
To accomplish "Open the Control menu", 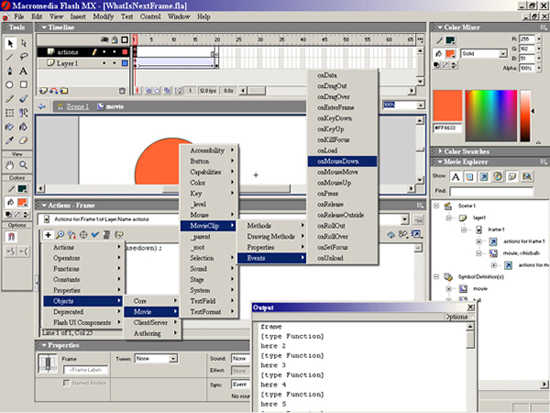I will [x=150, y=16].
